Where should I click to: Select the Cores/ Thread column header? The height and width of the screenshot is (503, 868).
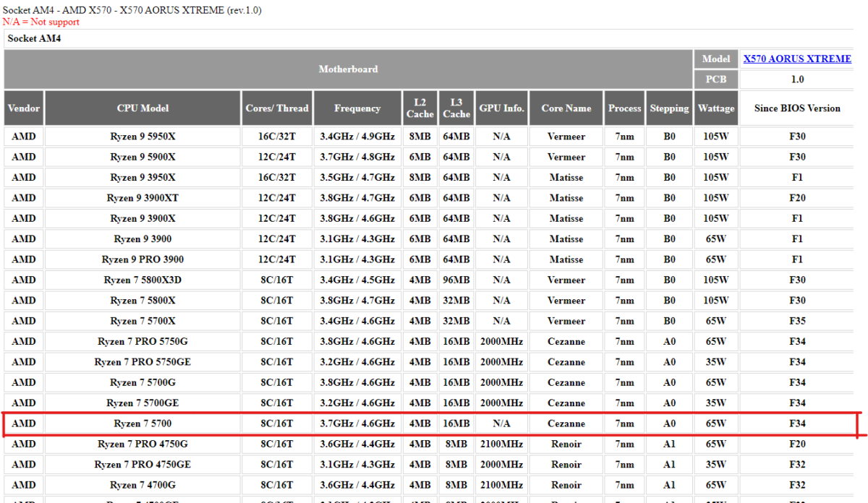pyautogui.click(x=277, y=108)
